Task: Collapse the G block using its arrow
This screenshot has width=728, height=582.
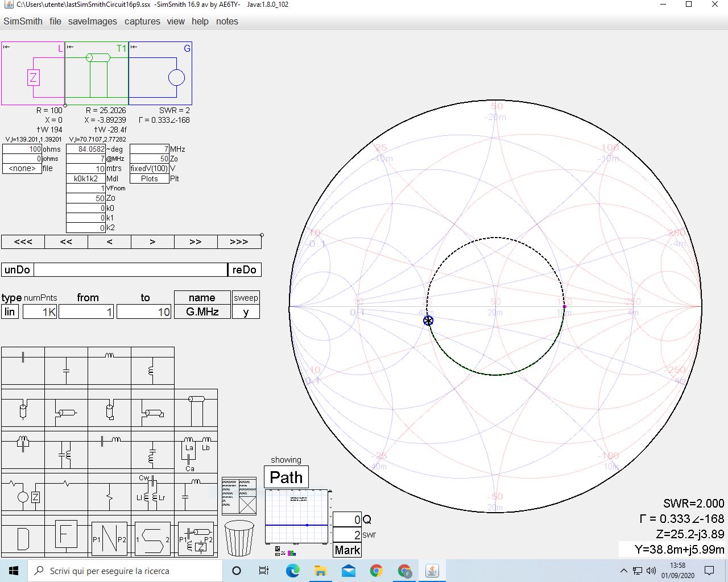Action: pos(134,47)
